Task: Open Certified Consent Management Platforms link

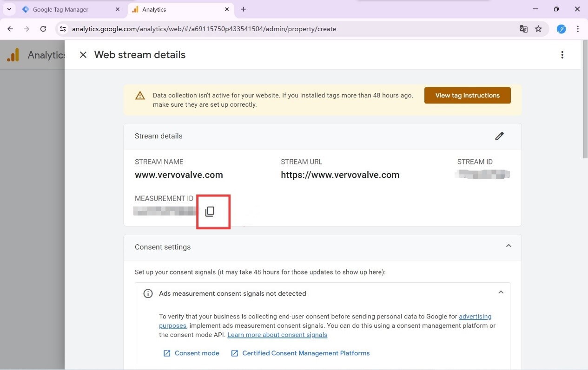Action: (x=306, y=353)
